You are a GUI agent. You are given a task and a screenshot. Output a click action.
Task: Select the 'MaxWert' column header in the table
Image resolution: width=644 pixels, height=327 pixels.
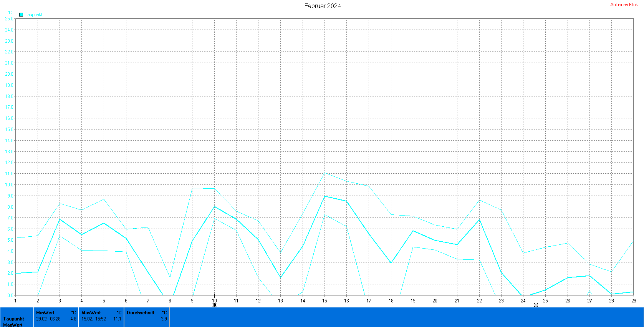pos(91,313)
